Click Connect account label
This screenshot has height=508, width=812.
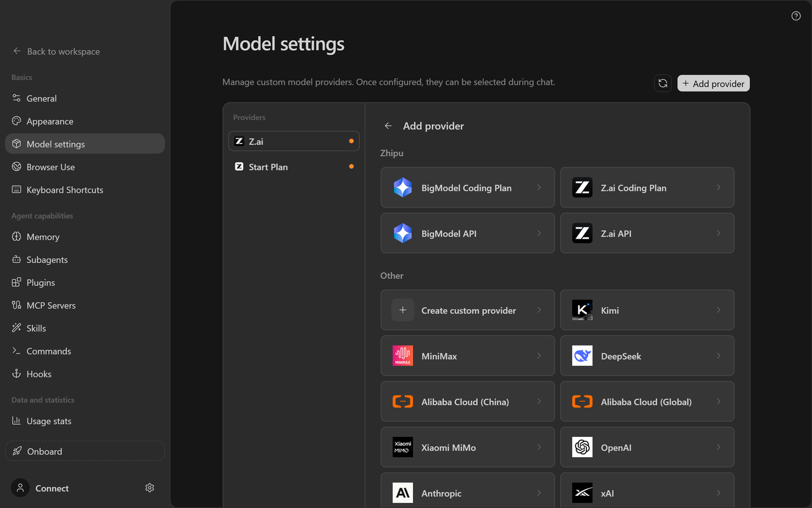coord(52,488)
